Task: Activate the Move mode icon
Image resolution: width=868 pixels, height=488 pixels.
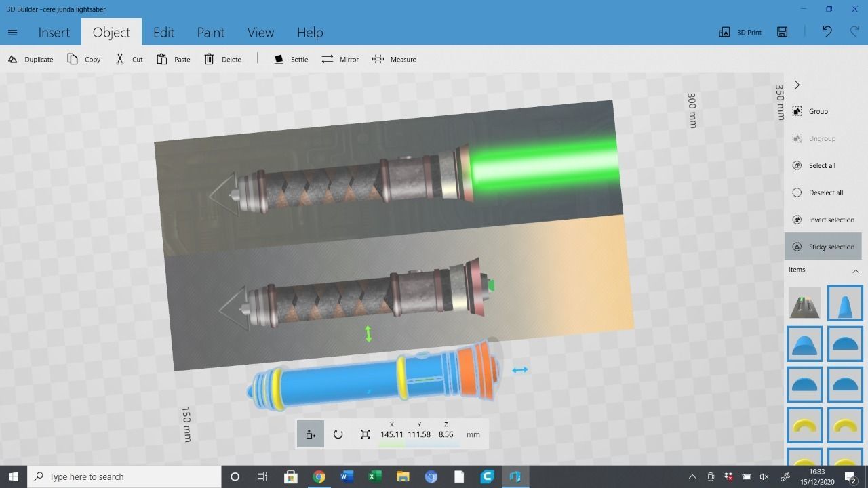Action: click(311, 434)
